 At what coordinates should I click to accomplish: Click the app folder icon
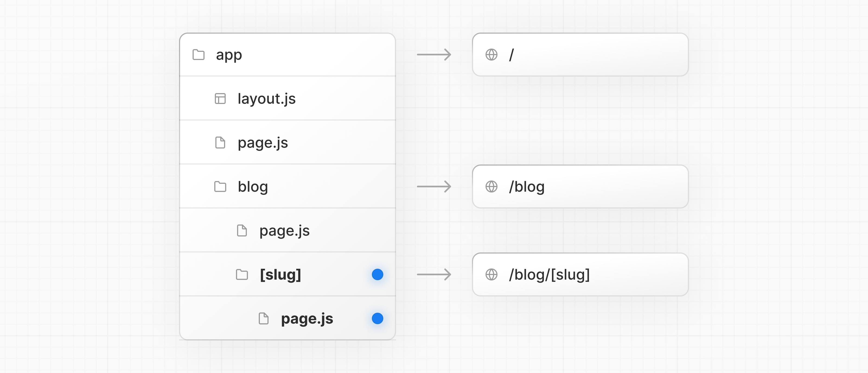[x=199, y=55]
